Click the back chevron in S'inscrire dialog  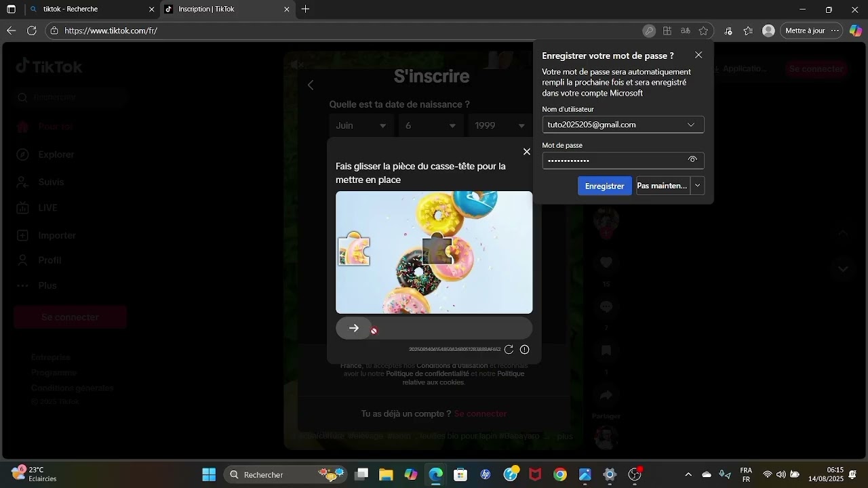tap(311, 85)
